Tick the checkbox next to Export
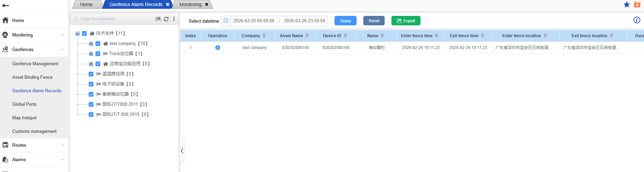 pyautogui.click(x=426, y=21)
